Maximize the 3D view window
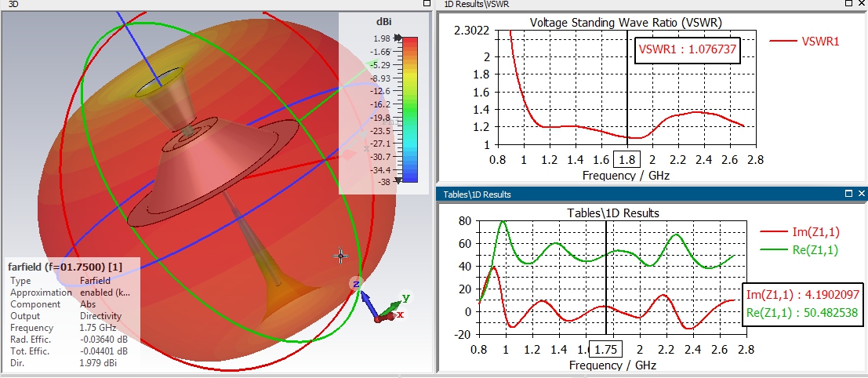This screenshot has width=868, height=378. tap(427, 3)
